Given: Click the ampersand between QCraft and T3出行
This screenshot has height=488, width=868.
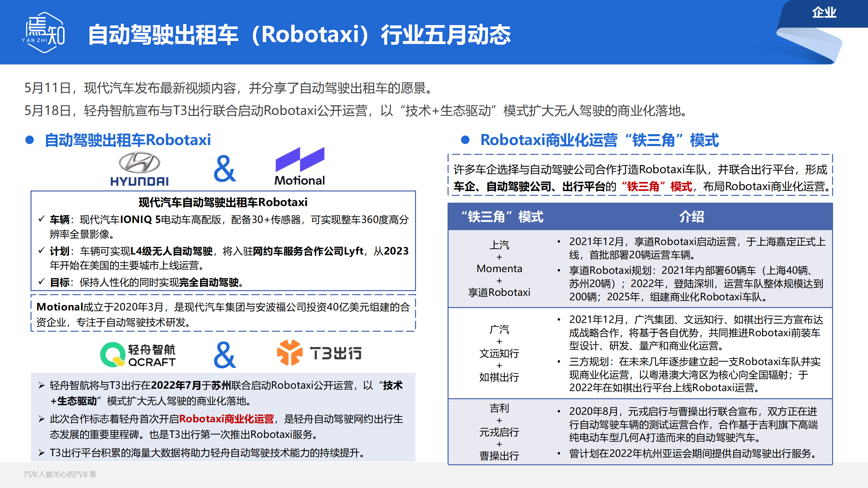Looking at the screenshot, I should click(x=224, y=355).
